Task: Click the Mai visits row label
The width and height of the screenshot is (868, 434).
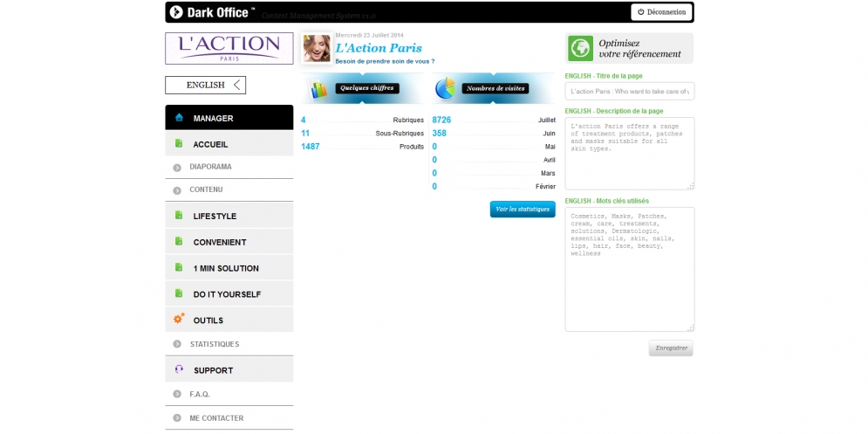Action: tap(550, 147)
